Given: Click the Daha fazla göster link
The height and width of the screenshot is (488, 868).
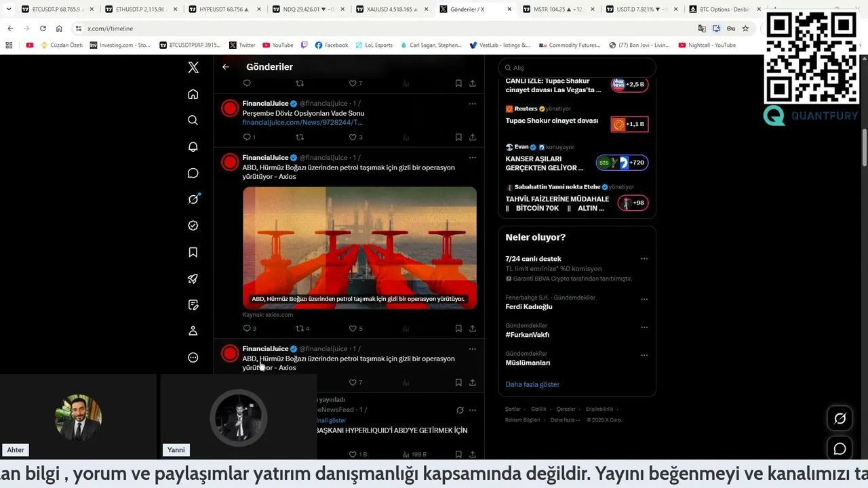Looking at the screenshot, I should click(532, 384).
